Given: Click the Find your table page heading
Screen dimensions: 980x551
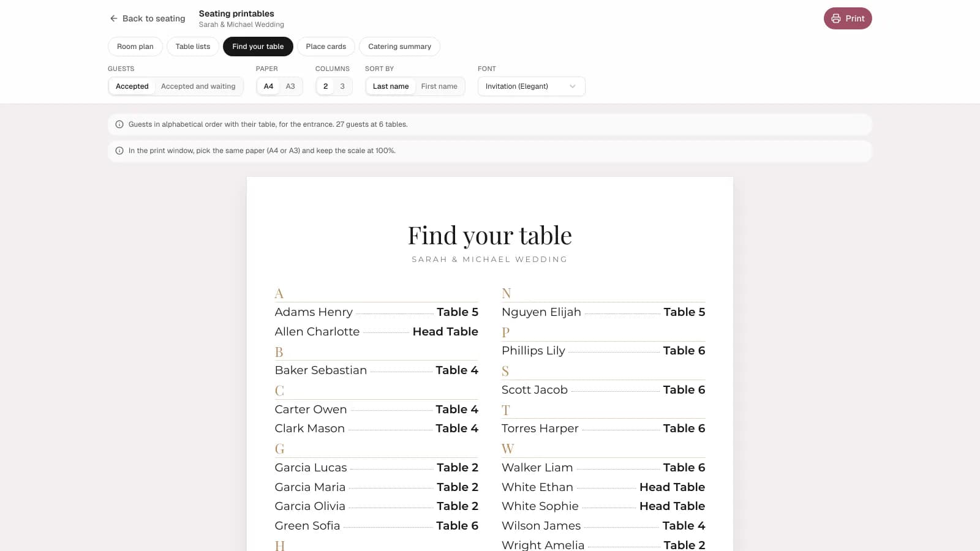Looking at the screenshot, I should 490,236.
